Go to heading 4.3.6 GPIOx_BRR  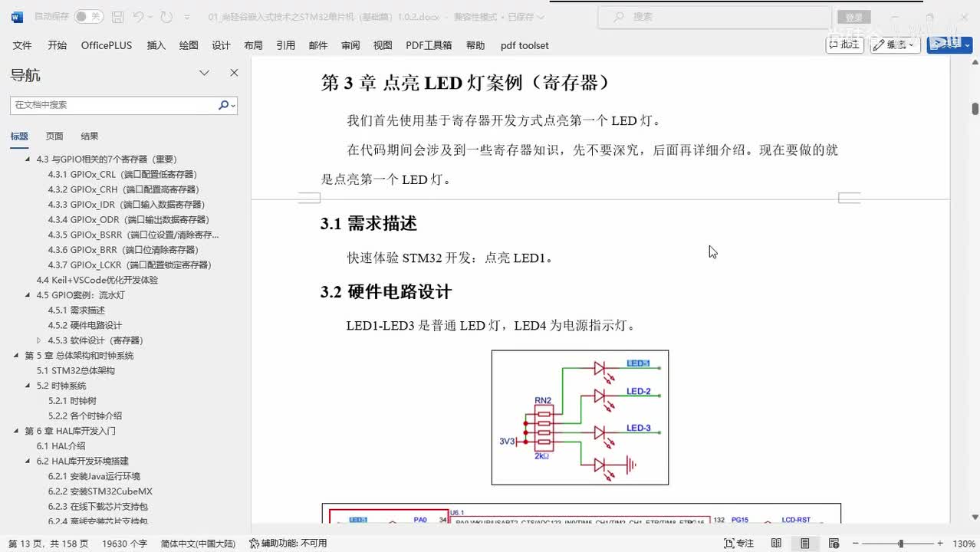123,250
